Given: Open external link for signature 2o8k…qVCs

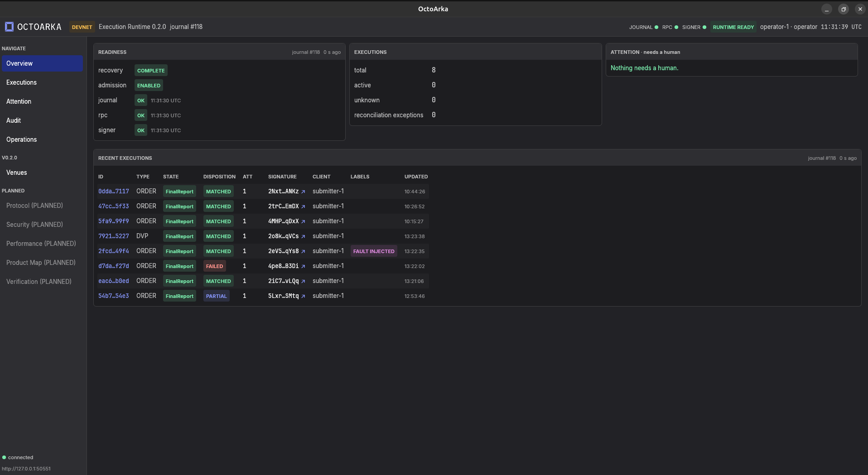Looking at the screenshot, I should (x=303, y=236).
